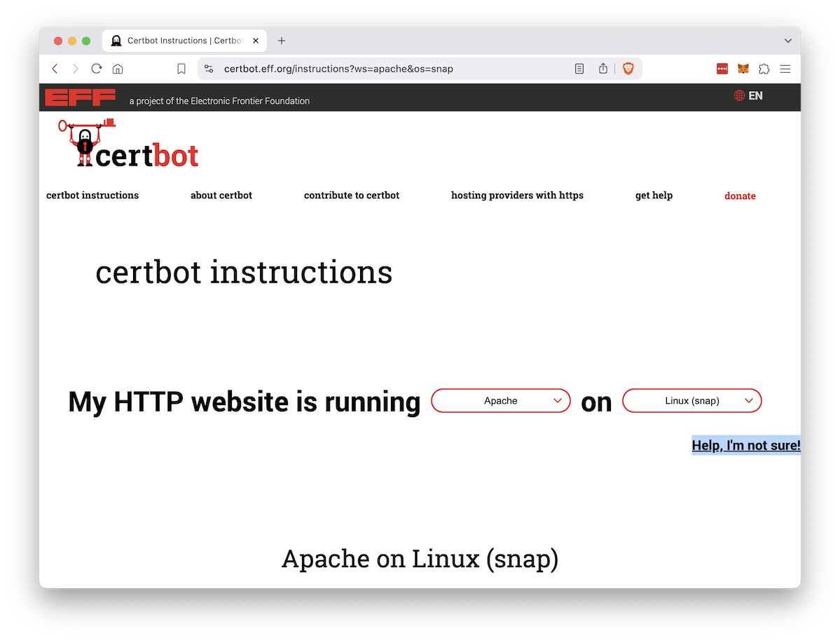Open contribute to certbot nav item

tap(352, 195)
